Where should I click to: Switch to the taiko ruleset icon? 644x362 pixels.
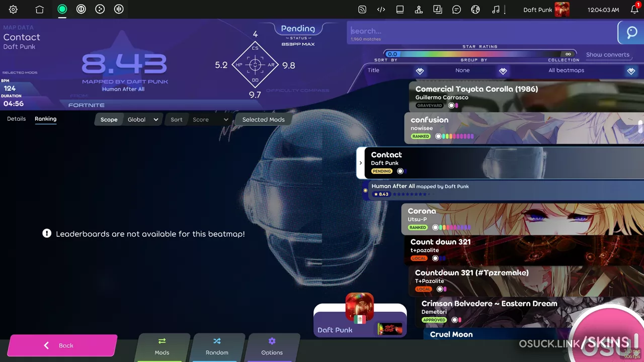pos(81,9)
